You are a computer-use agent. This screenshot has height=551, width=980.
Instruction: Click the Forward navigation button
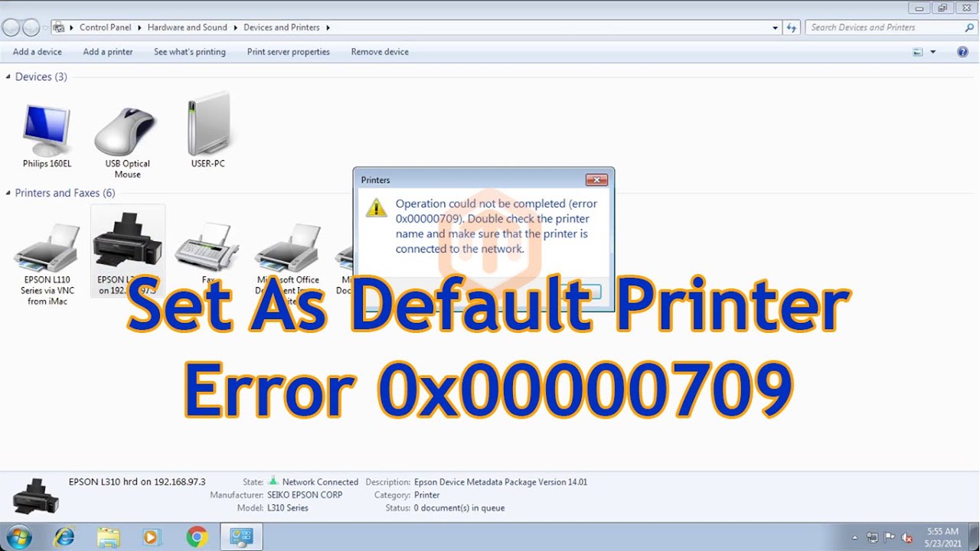(31, 28)
